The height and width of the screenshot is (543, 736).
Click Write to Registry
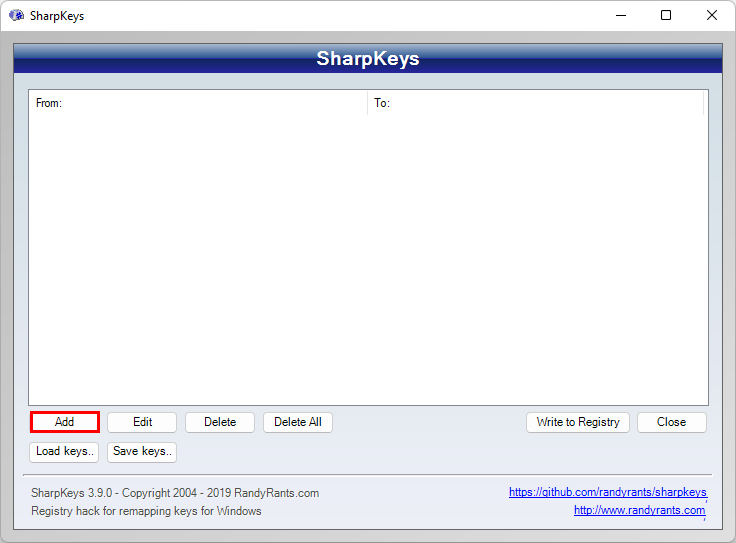pyautogui.click(x=578, y=422)
